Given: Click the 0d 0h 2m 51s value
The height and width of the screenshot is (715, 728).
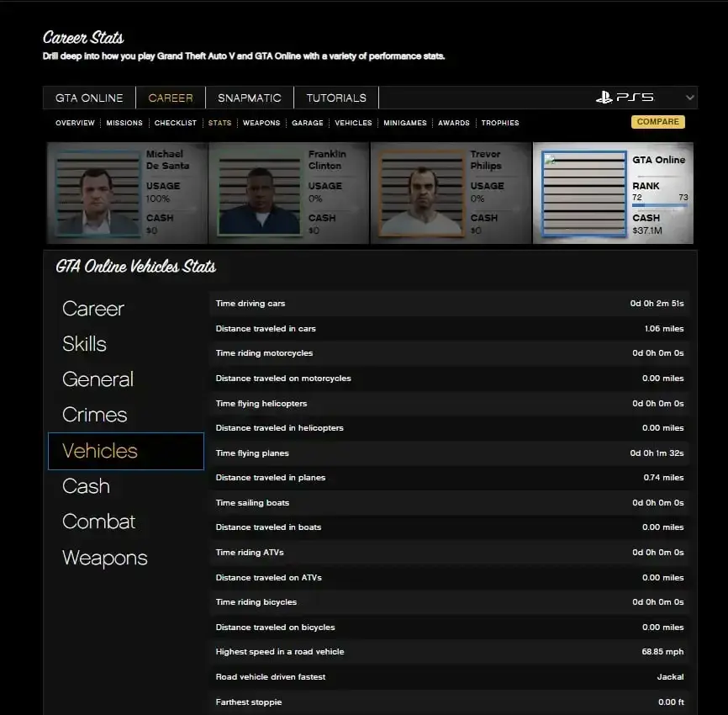Looking at the screenshot, I should point(657,304).
